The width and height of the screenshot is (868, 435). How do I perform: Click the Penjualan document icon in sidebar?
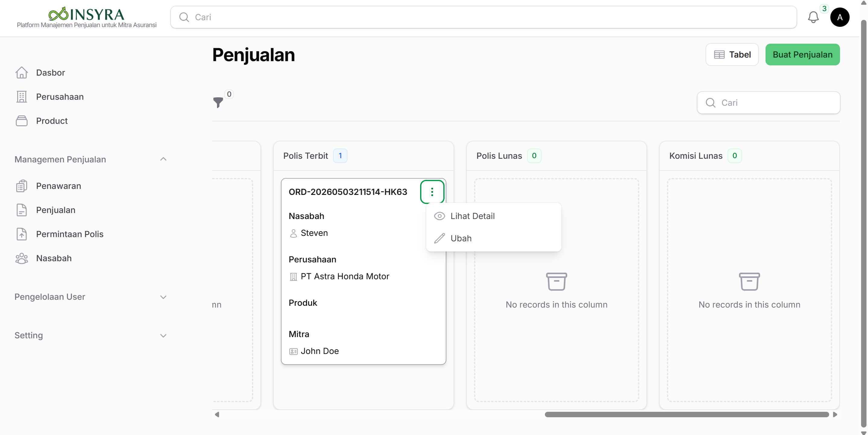coord(22,210)
